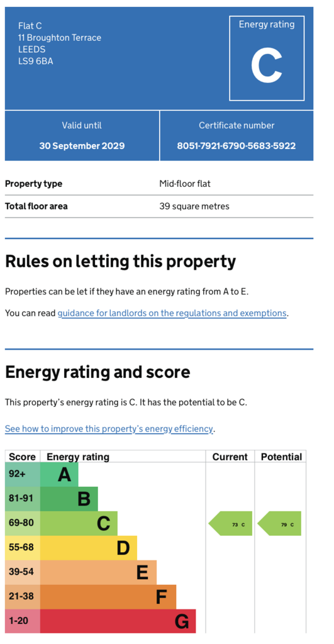Select the dark orange F rating bar
334x644 pixels.
pyautogui.click(x=108, y=597)
